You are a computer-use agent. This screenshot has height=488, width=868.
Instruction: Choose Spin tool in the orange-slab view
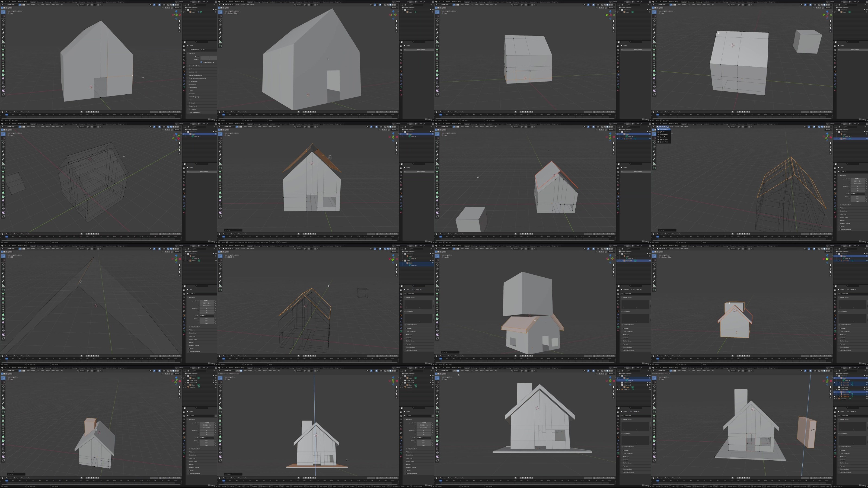pyautogui.click(x=654, y=441)
